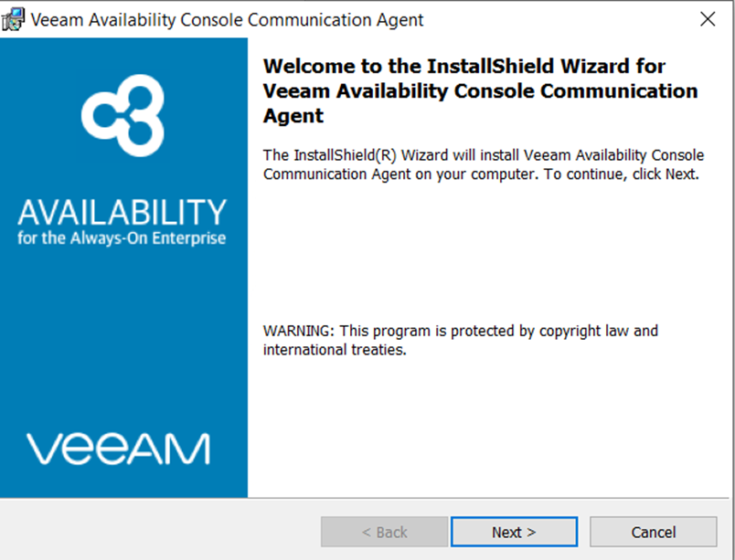Cancel the installation wizard

pos(653,532)
